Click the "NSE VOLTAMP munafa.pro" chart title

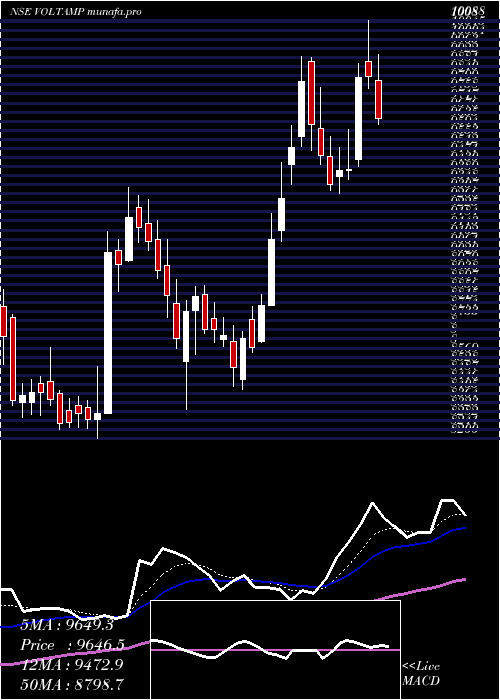click(x=75, y=12)
